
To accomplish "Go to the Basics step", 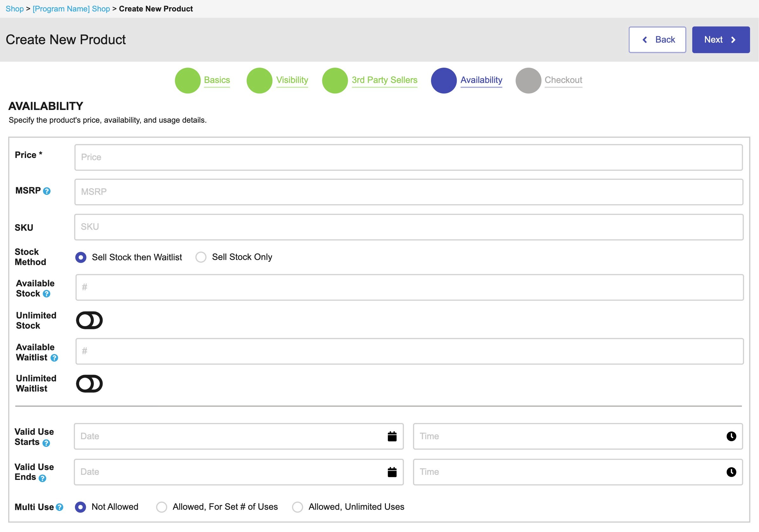I will click(x=216, y=80).
